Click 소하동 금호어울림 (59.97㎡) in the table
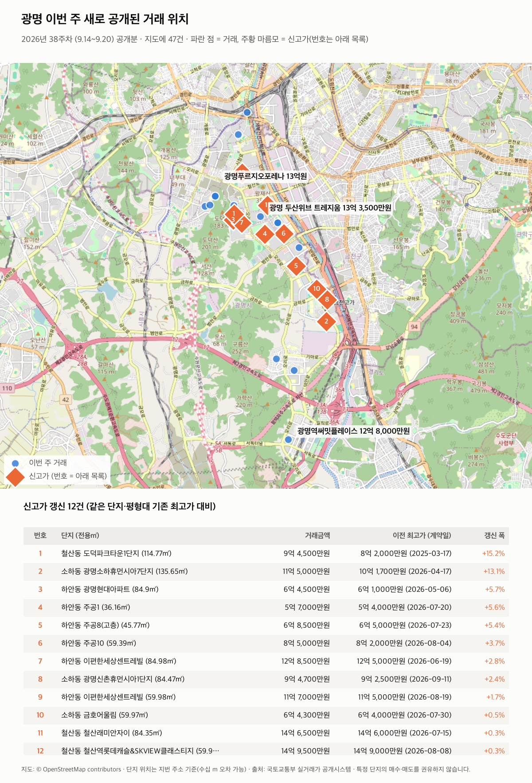The width and height of the screenshot is (532, 783). coord(105,715)
